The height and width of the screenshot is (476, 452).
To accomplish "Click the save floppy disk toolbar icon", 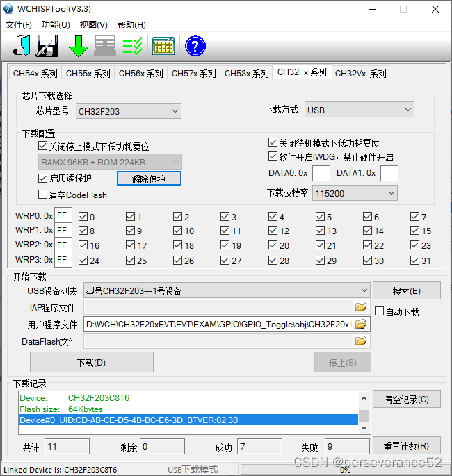I will [47, 46].
